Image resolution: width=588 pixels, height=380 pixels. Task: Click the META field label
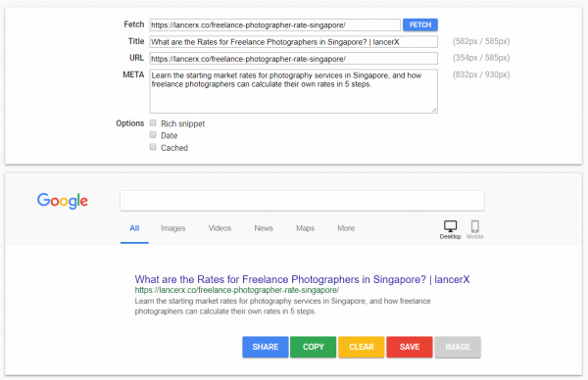click(133, 74)
